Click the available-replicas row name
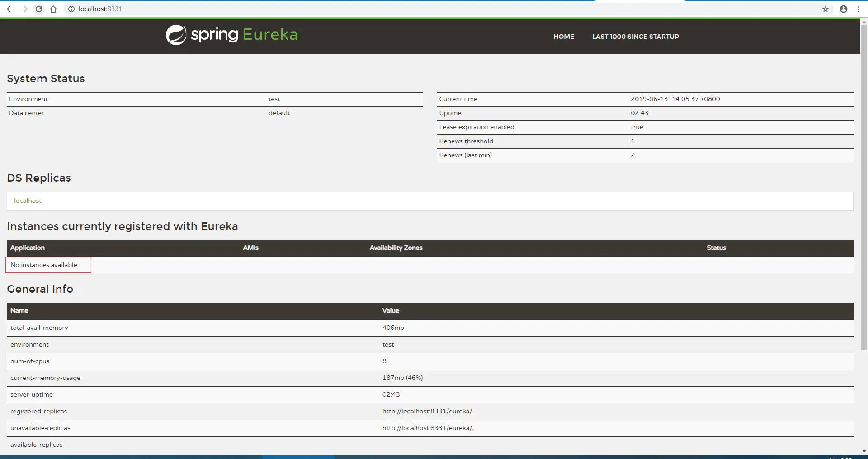 [37, 445]
